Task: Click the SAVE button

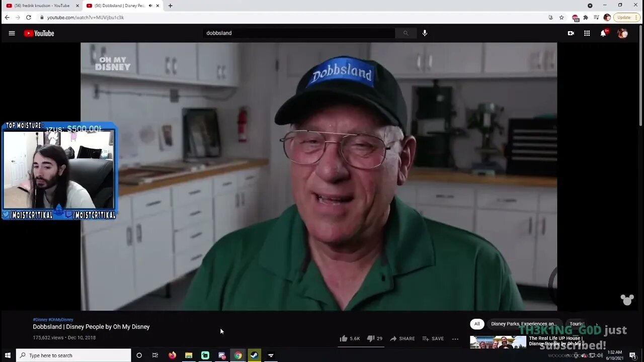Action: click(433, 338)
